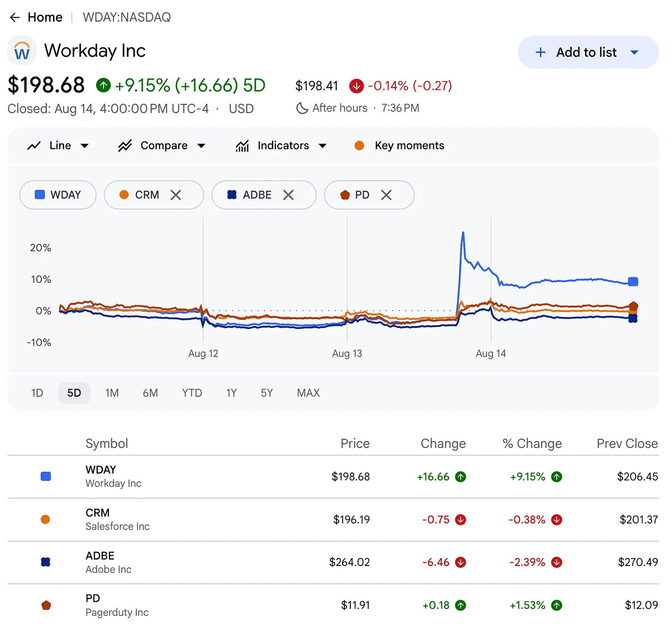This screenshot has height=625, width=672.
Task: Click the WDAY endpoint marker on chart
Action: pyautogui.click(x=633, y=281)
